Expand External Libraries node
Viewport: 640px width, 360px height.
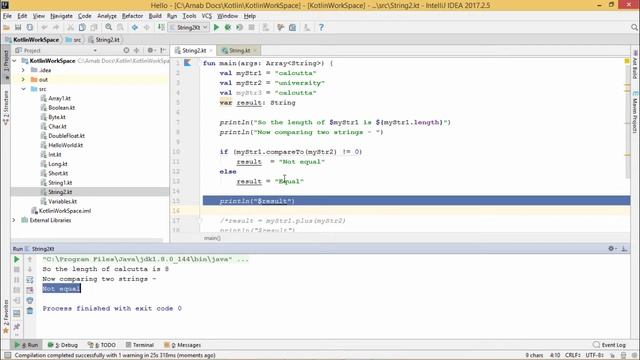[14, 220]
